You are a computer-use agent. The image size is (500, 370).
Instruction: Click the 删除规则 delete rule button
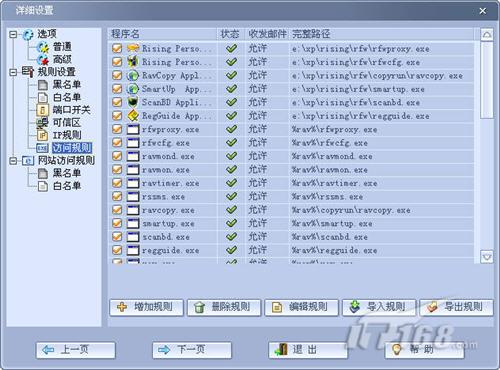tap(224, 307)
